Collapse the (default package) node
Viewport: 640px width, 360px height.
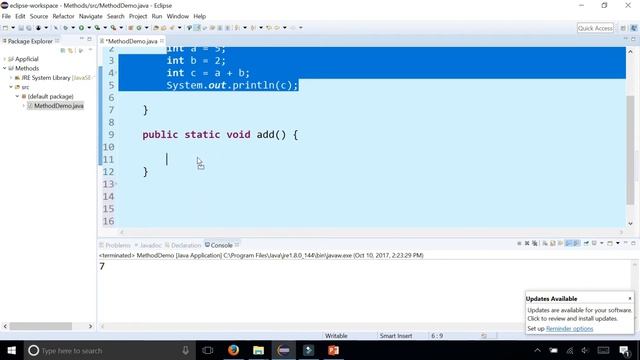pos(18,96)
